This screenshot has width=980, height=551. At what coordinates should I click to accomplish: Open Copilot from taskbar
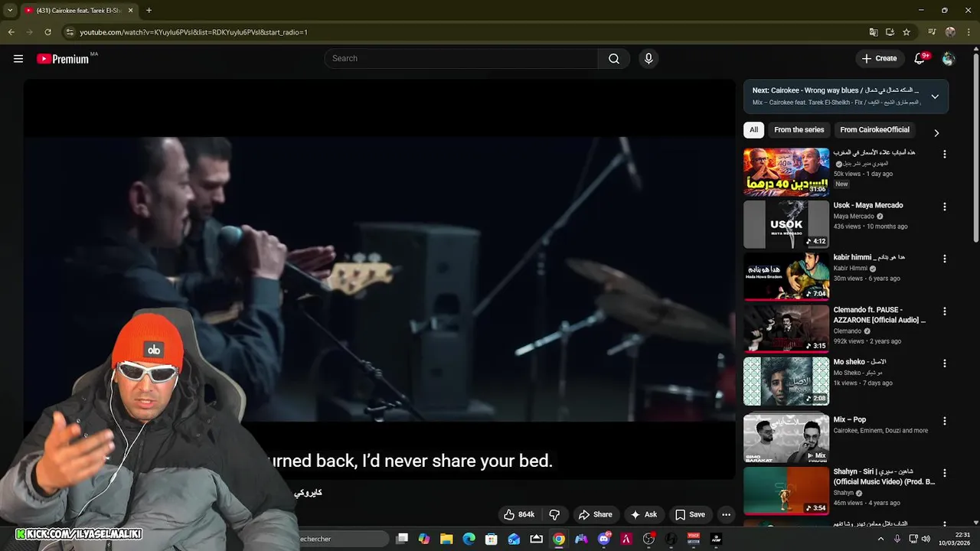[x=424, y=539]
